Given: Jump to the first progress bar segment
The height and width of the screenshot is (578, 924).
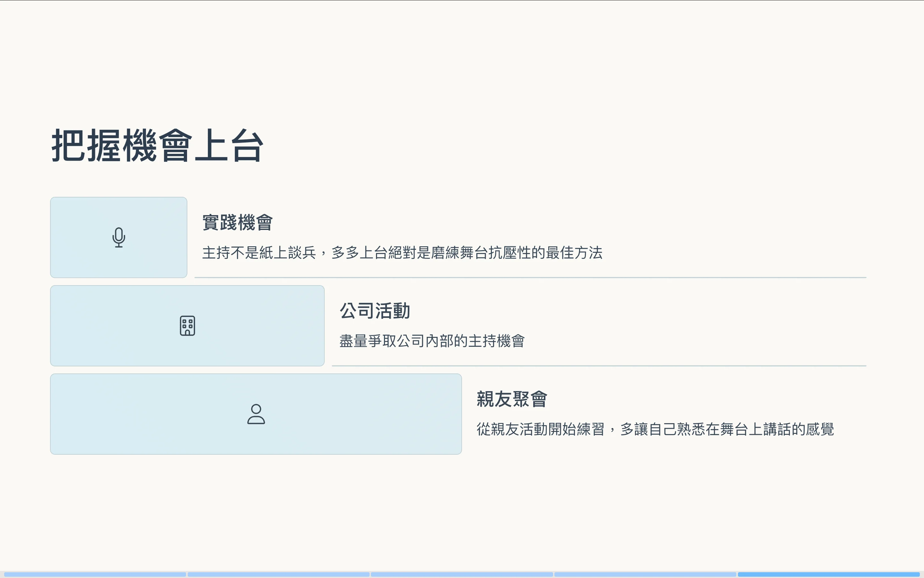Looking at the screenshot, I should pos(95,574).
